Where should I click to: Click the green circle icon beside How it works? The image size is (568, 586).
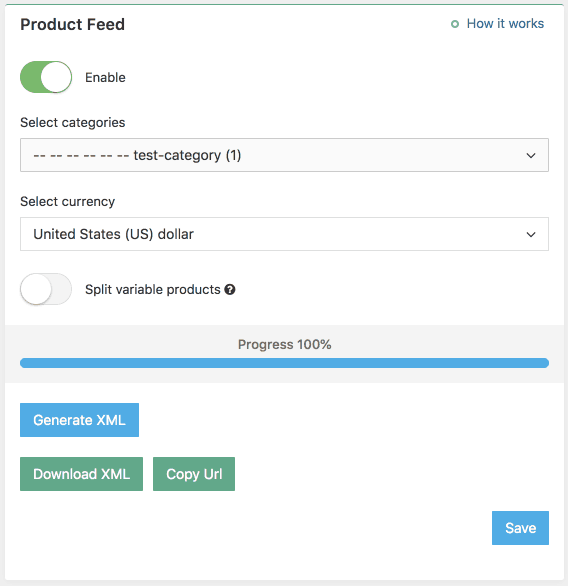[455, 24]
